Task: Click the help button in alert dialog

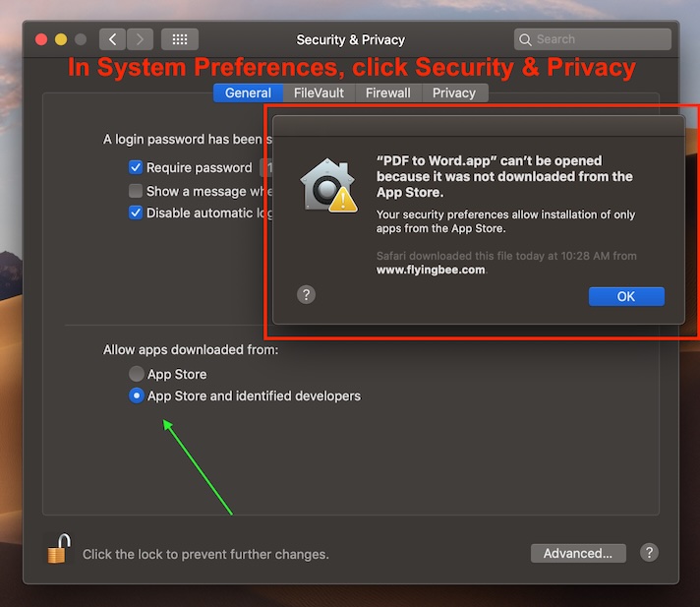Action: (x=306, y=294)
